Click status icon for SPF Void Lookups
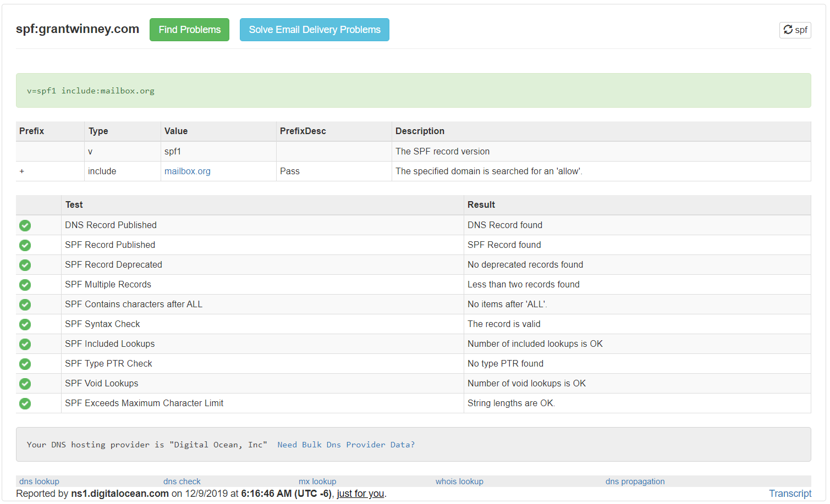 (25, 384)
